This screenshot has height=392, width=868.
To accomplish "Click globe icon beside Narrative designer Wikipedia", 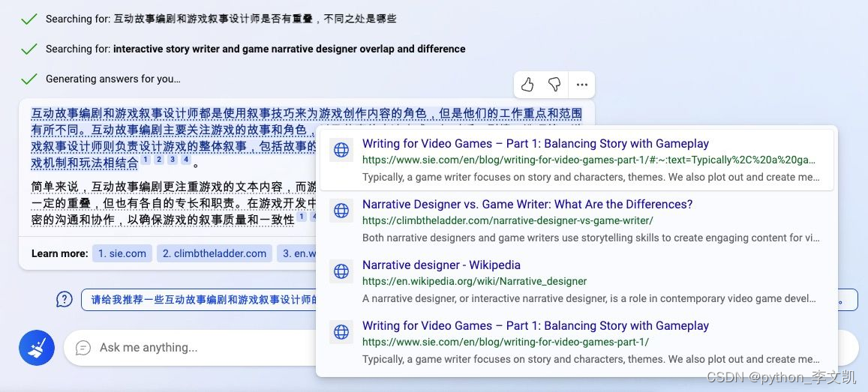I will (x=341, y=271).
